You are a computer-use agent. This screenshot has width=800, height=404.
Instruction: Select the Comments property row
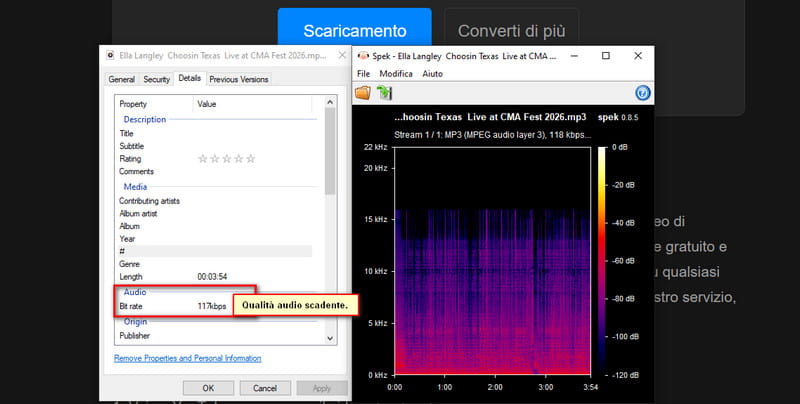click(214, 171)
